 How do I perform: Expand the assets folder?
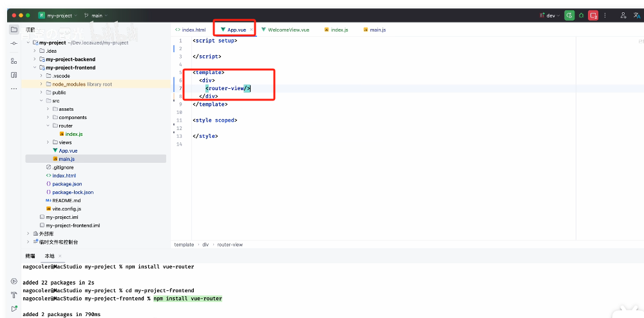(x=48, y=109)
